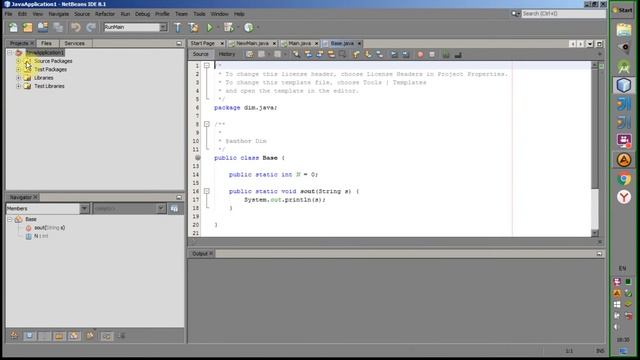Open the RunMain configuration dropdown
Screen dimensions: 640x360
point(163,27)
